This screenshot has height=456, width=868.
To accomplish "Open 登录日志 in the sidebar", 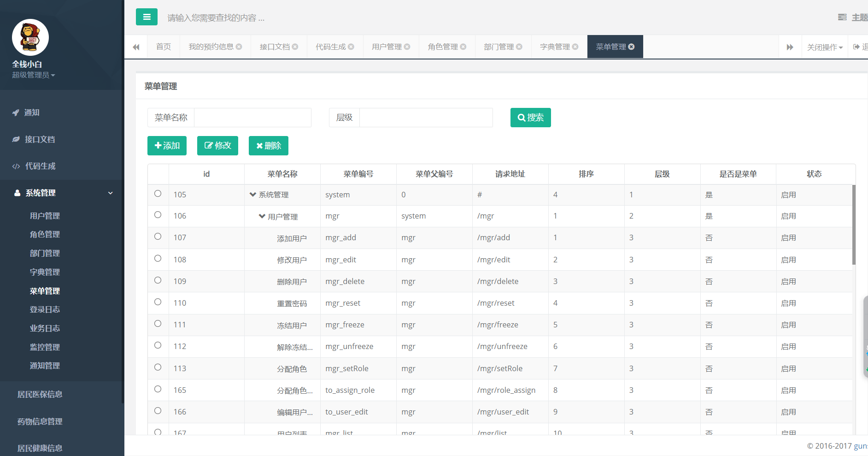I will click(45, 309).
